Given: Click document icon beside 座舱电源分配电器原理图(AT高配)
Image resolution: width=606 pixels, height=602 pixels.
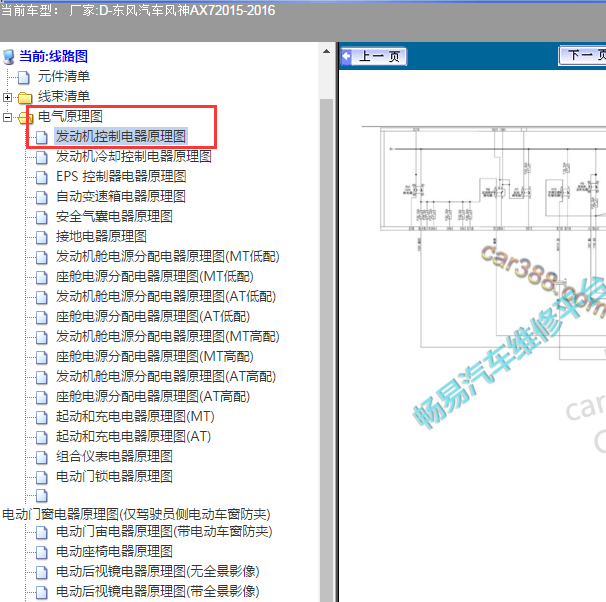Looking at the screenshot, I should 42,397.
